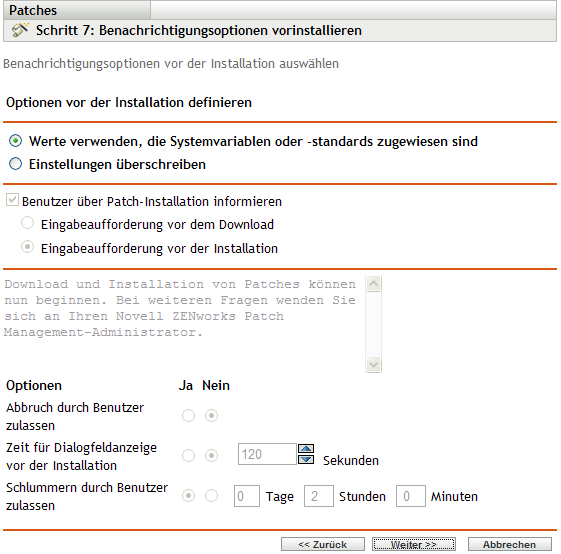Click the message box scroll-up arrow
The image size is (561, 554).
click(x=374, y=284)
